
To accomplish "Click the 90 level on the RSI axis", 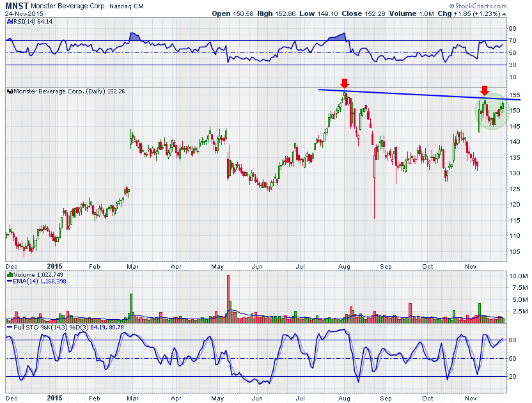I will coord(512,29).
